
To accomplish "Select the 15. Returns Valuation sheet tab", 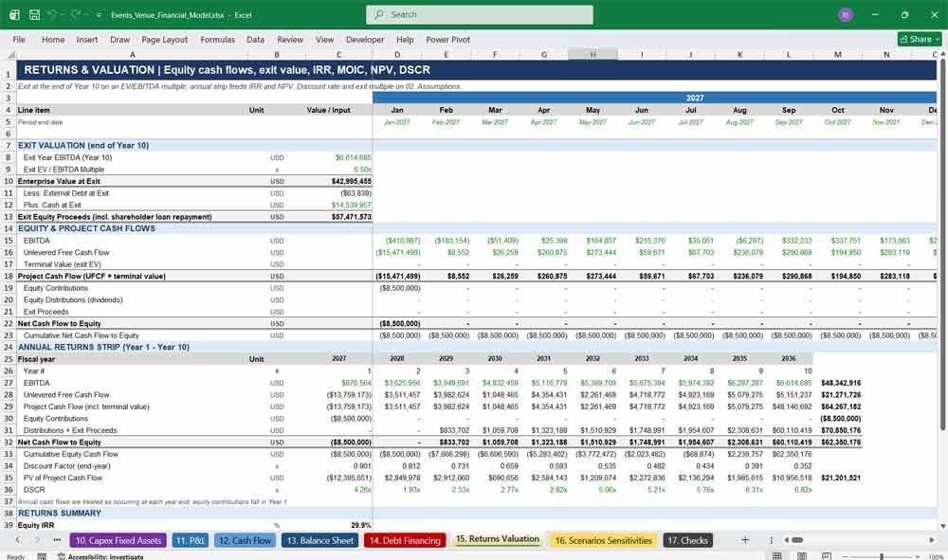I will [x=497, y=539].
